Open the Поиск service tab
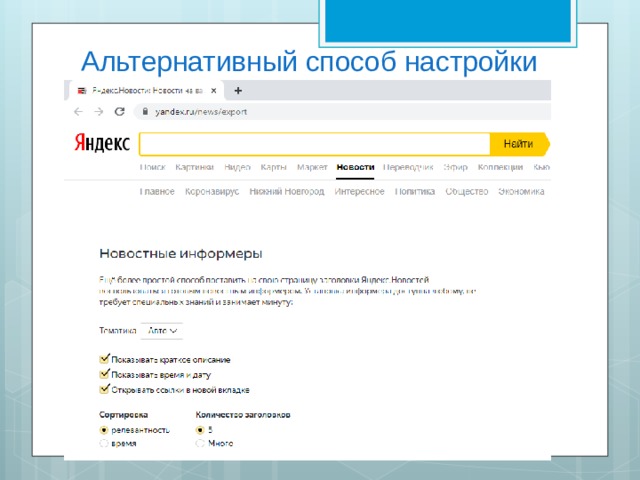 pos(153,167)
